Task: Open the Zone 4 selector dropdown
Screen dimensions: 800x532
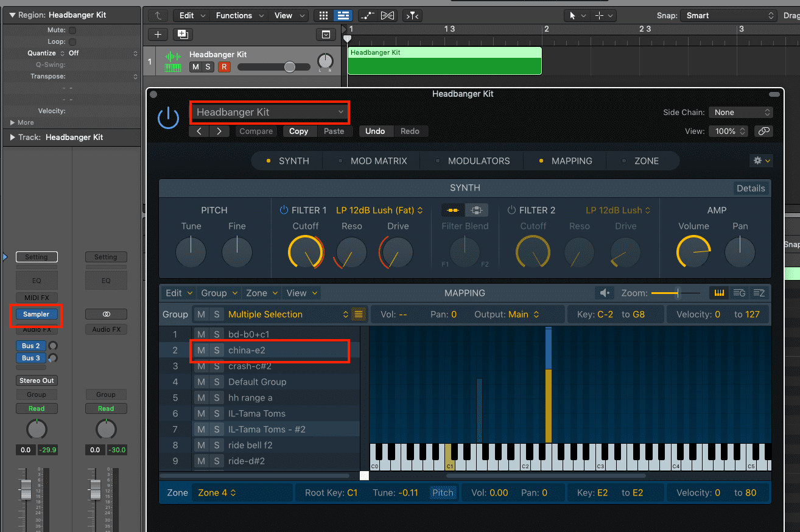Action: [241, 493]
